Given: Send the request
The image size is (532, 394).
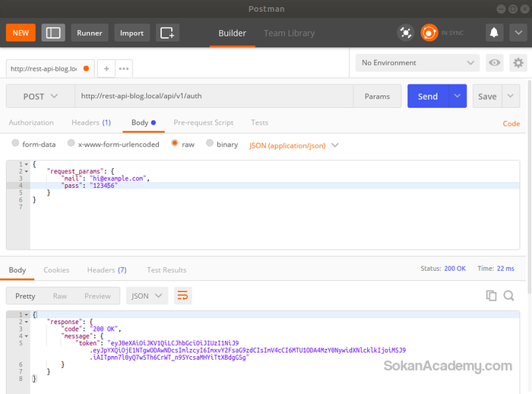Looking at the screenshot, I should (428, 97).
